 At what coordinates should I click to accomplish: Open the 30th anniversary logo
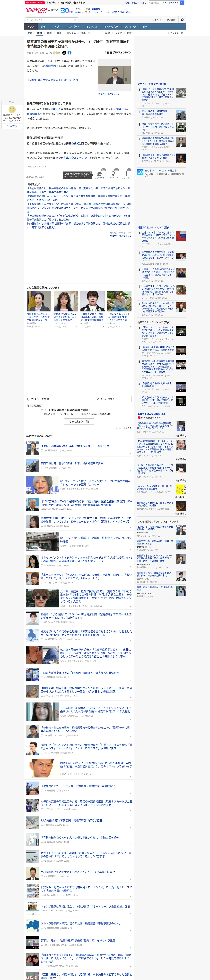[x=67, y=11]
